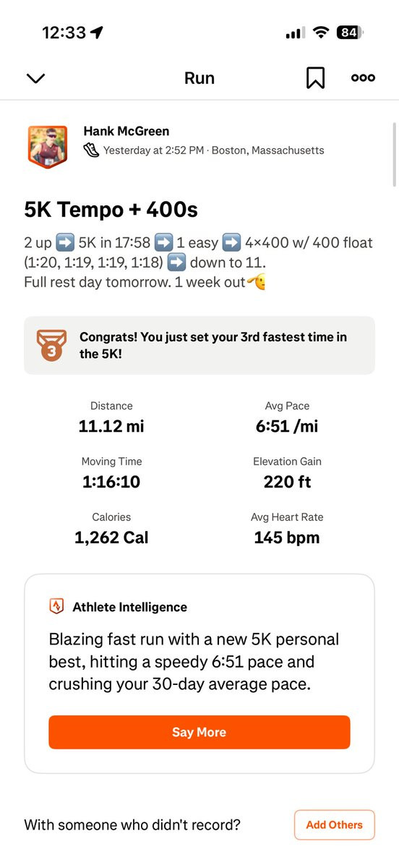Select the Distance 11.12 mi stat
The image size is (399, 868).
point(111,417)
